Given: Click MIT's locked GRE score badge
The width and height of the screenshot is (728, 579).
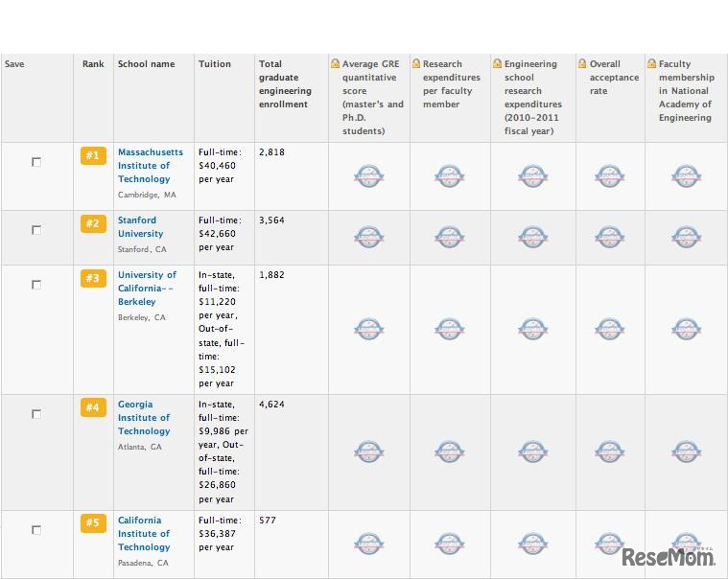Looking at the screenshot, I should [x=369, y=175].
